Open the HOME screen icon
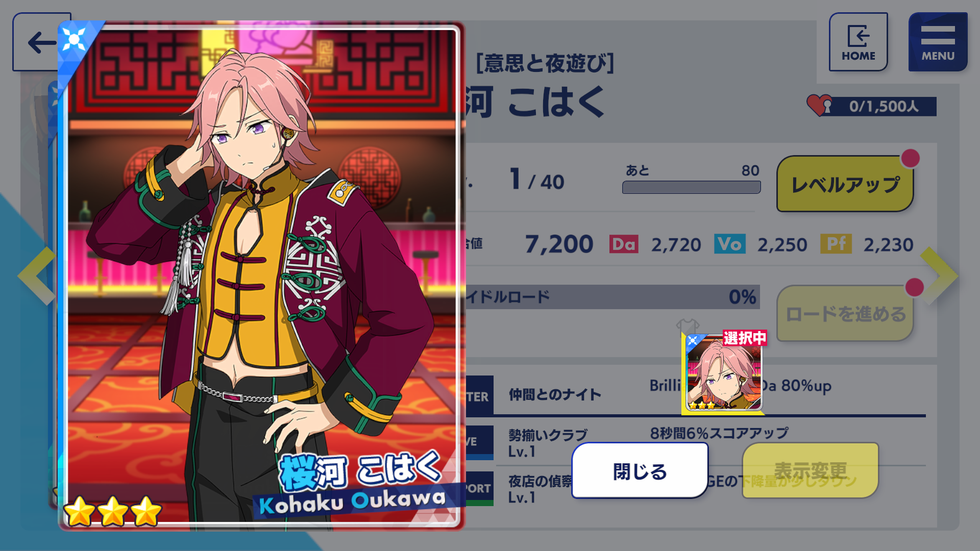 [858, 42]
